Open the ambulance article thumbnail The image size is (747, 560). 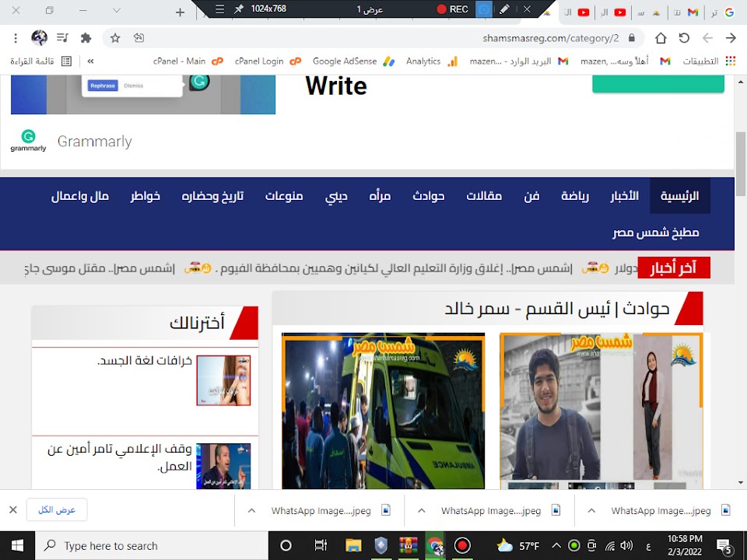(383, 411)
